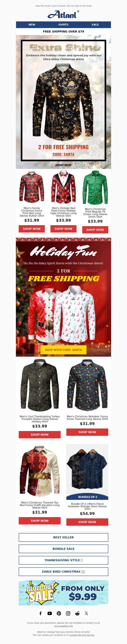The width and height of the screenshot is (127, 644).
Task: Select the SALE navigation tab
Action: pos(95,24)
